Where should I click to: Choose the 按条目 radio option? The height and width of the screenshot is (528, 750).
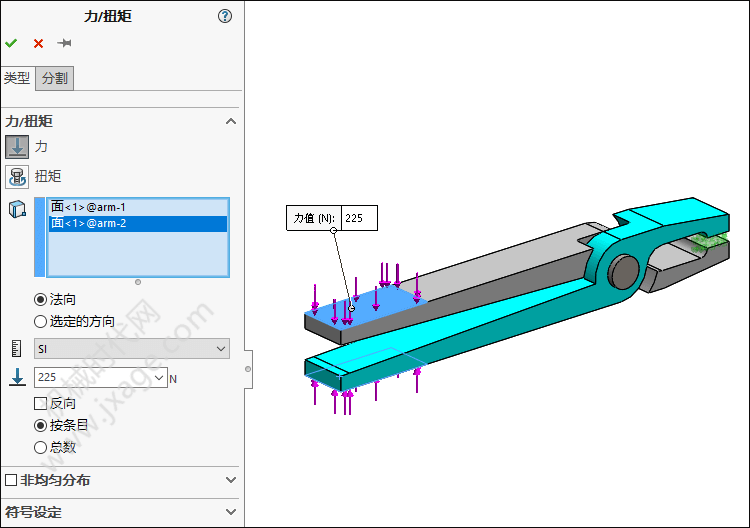(41, 425)
